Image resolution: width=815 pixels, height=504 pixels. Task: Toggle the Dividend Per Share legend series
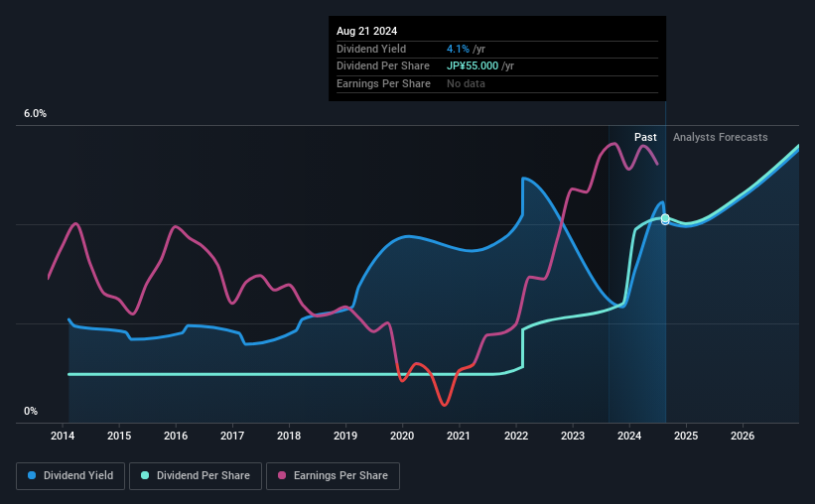pyautogui.click(x=196, y=476)
